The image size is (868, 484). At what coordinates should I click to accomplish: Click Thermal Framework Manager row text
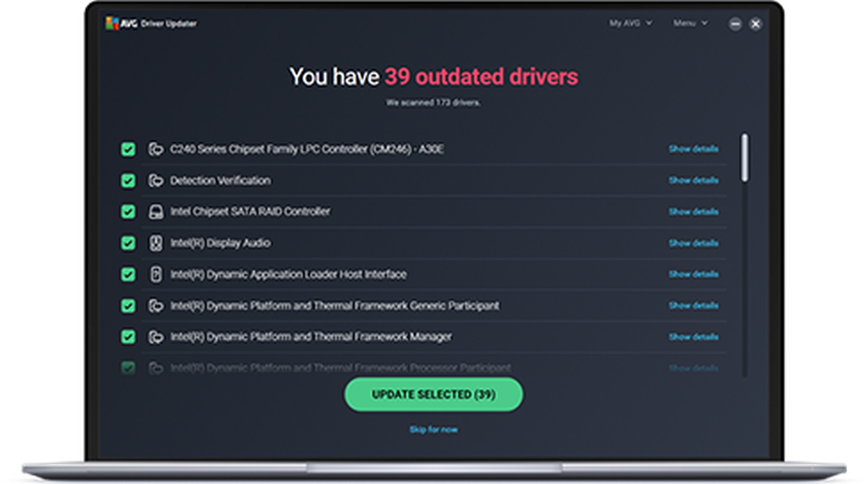[x=311, y=337]
